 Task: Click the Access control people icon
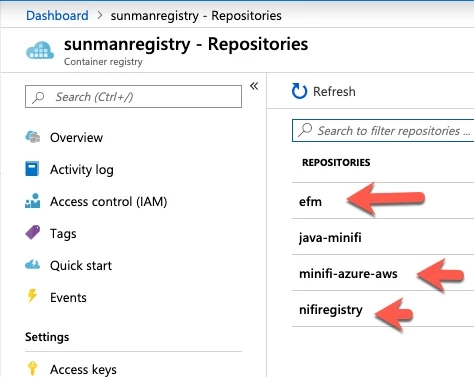pyautogui.click(x=33, y=201)
